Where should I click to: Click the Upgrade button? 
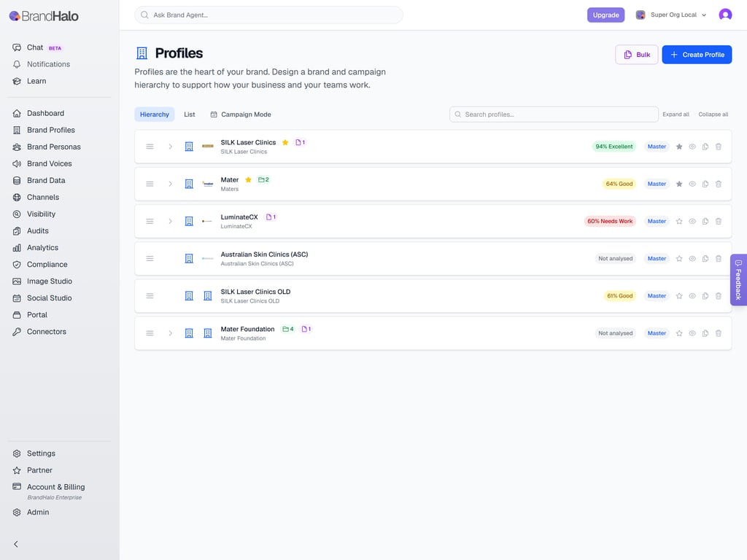click(x=605, y=15)
